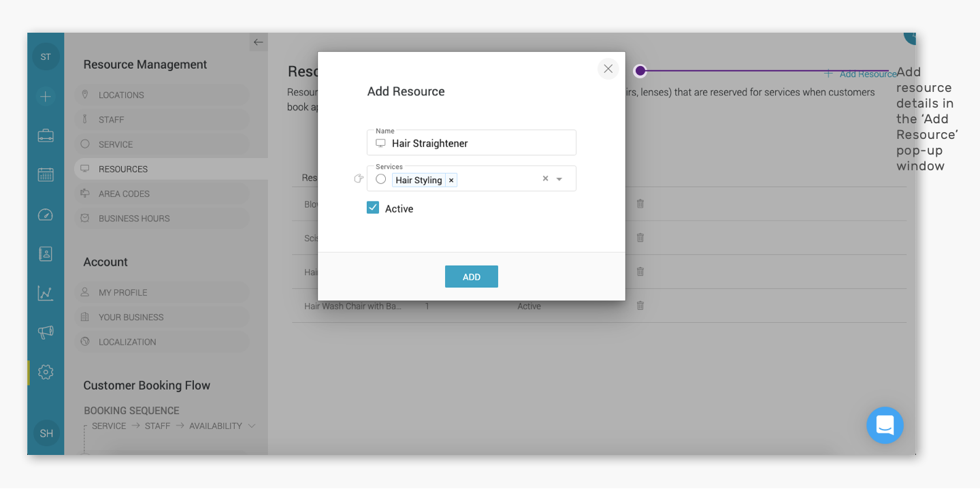This screenshot has width=980, height=489.
Task: Open Resources menu item
Action: pyautogui.click(x=170, y=169)
